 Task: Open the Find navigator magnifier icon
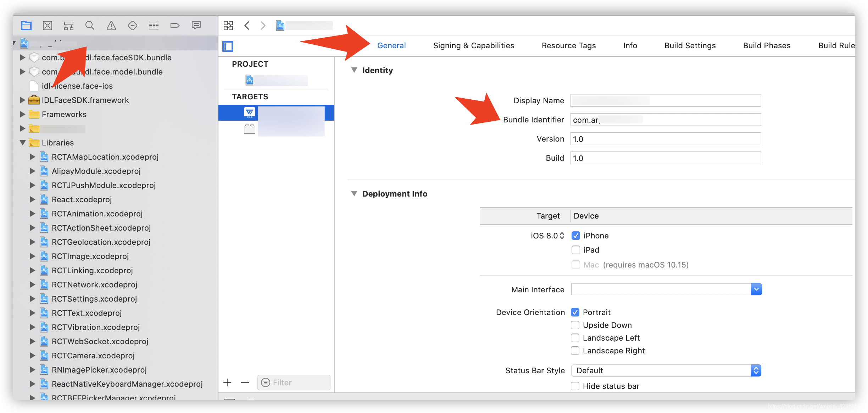(x=90, y=26)
